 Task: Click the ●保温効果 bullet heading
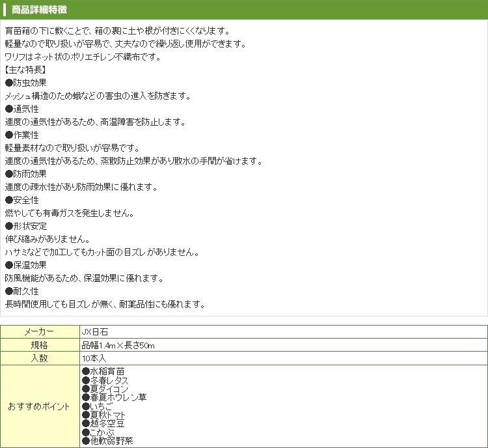(x=25, y=265)
